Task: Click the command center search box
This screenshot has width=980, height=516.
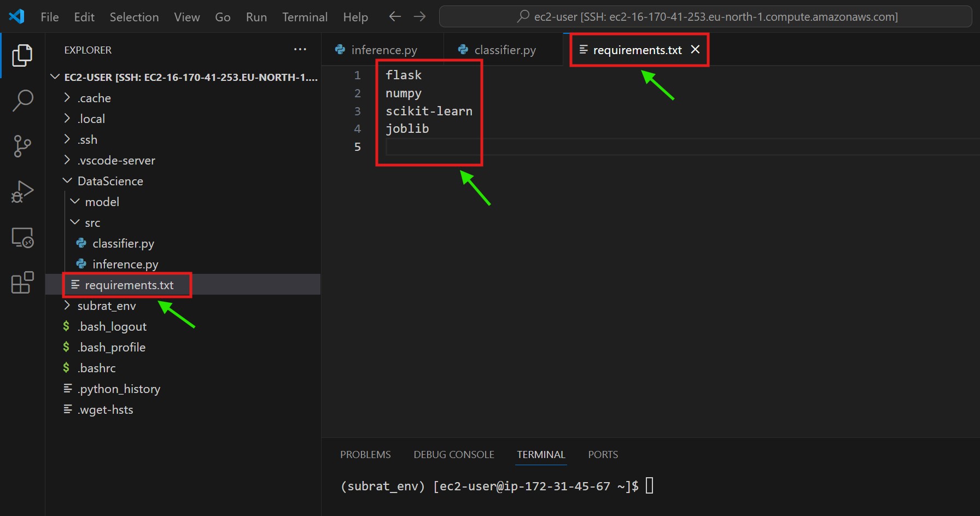Action: pyautogui.click(x=705, y=17)
